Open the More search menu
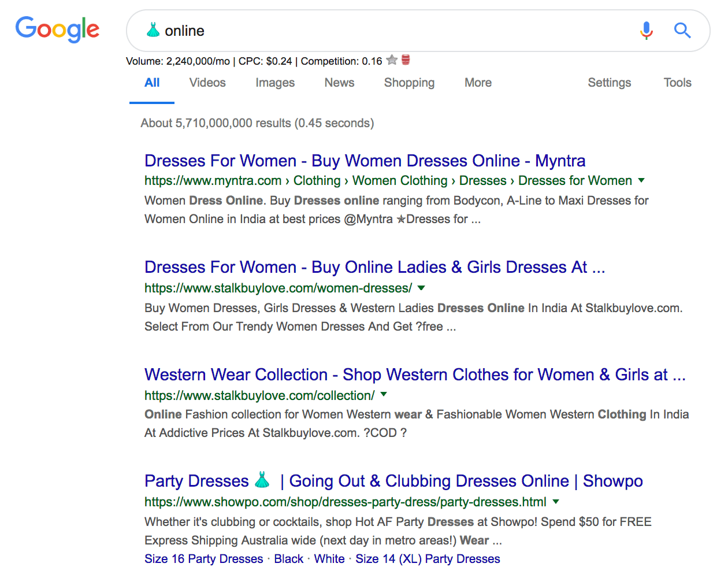728x578 pixels. pyautogui.click(x=478, y=83)
